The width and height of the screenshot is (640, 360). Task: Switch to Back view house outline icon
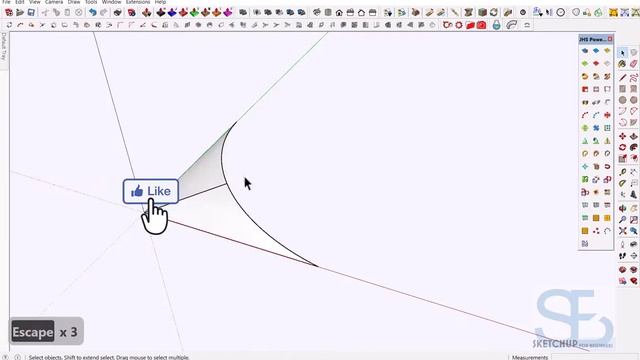click(x=361, y=13)
